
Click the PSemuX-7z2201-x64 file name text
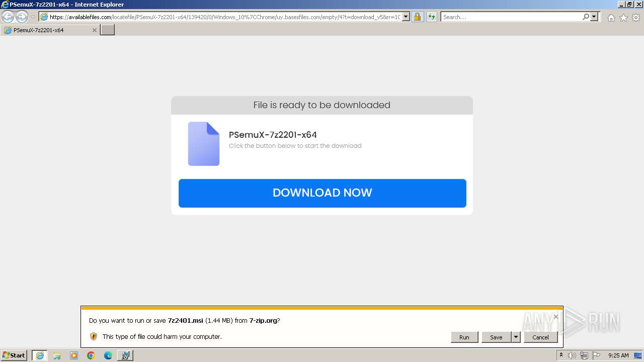(273, 135)
